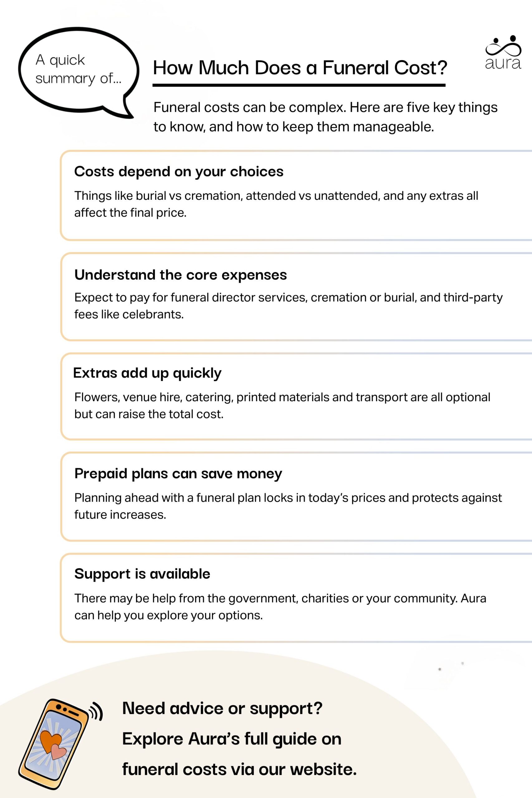The image size is (532, 798).
Task: Open the "Understand the core expenses" heading
Action: click(x=180, y=275)
